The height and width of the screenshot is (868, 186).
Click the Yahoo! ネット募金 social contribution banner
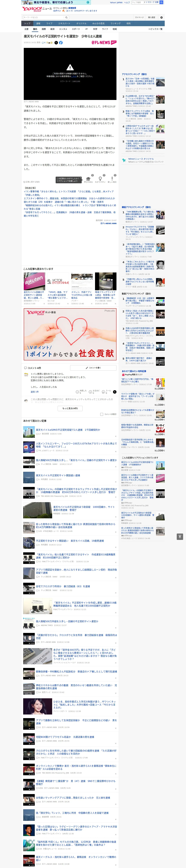(x=70, y=334)
